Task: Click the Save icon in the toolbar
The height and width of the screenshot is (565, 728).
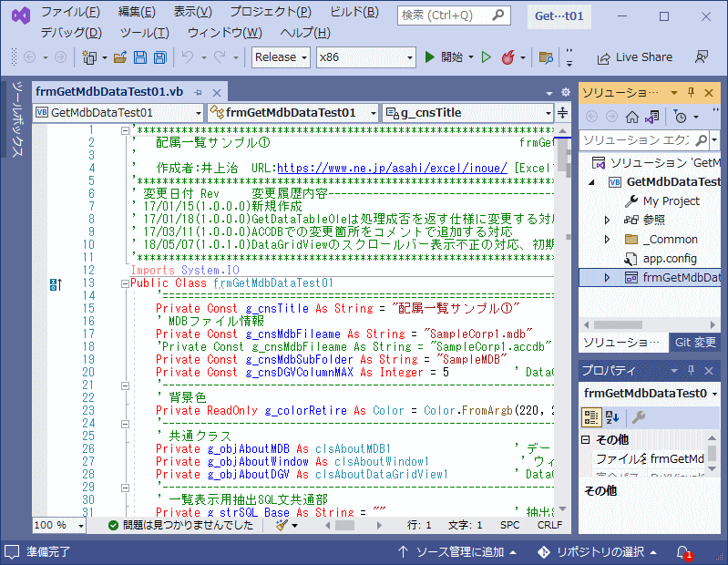Action: pyautogui.click(x=140, y=57)
